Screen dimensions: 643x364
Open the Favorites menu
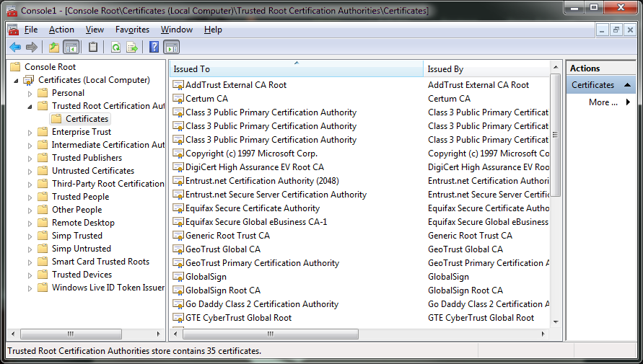tap(133, 30)
